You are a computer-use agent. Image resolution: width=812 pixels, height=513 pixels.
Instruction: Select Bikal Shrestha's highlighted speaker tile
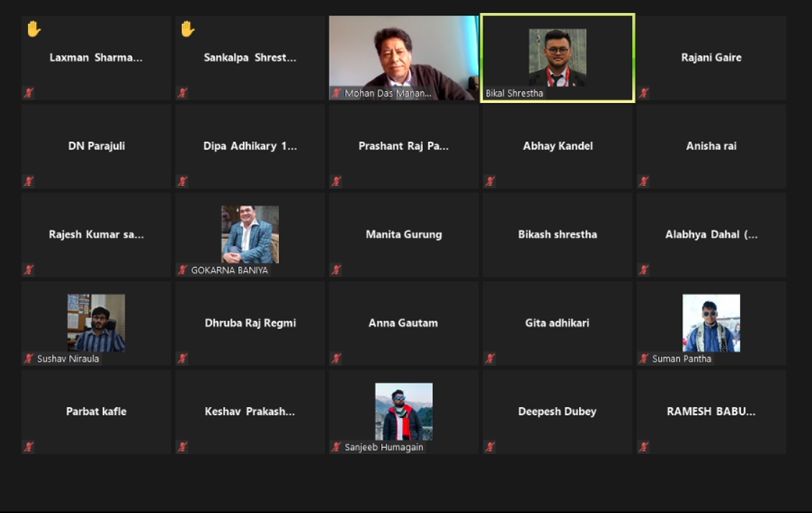point(557,58)
